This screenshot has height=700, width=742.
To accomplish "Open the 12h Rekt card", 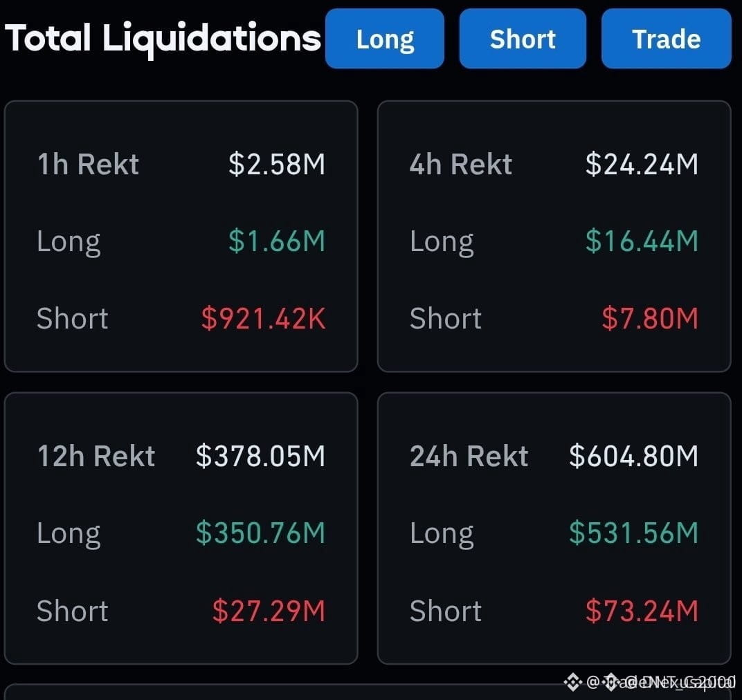I will (x=181, y=528).
